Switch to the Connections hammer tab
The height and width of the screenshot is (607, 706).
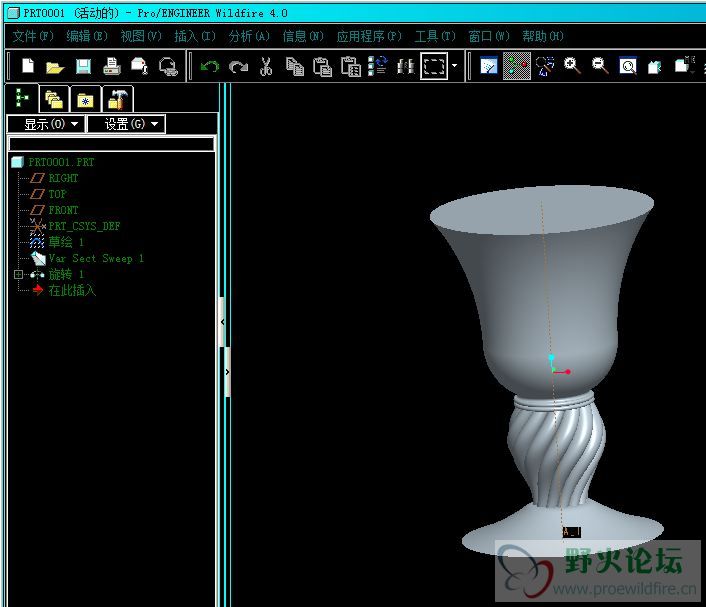point(118,100)
